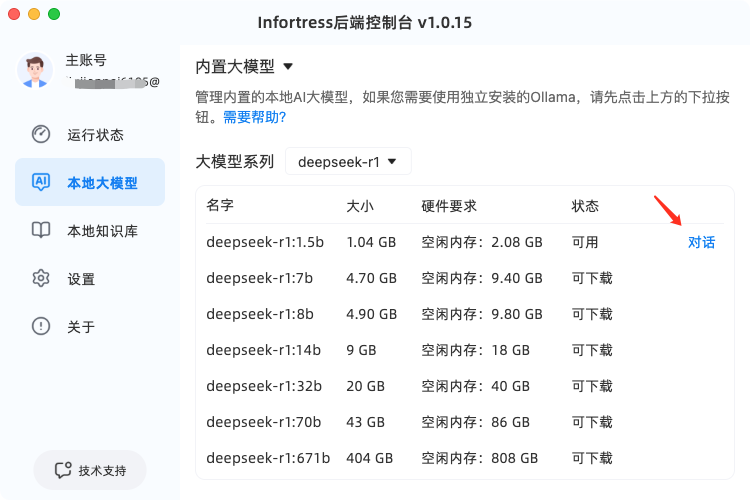Click the 技术支持 button

[x=90, y=470]
